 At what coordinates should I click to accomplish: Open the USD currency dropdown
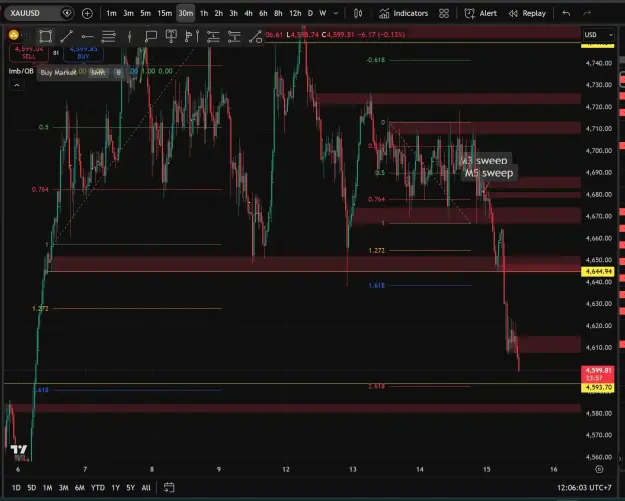598,35
